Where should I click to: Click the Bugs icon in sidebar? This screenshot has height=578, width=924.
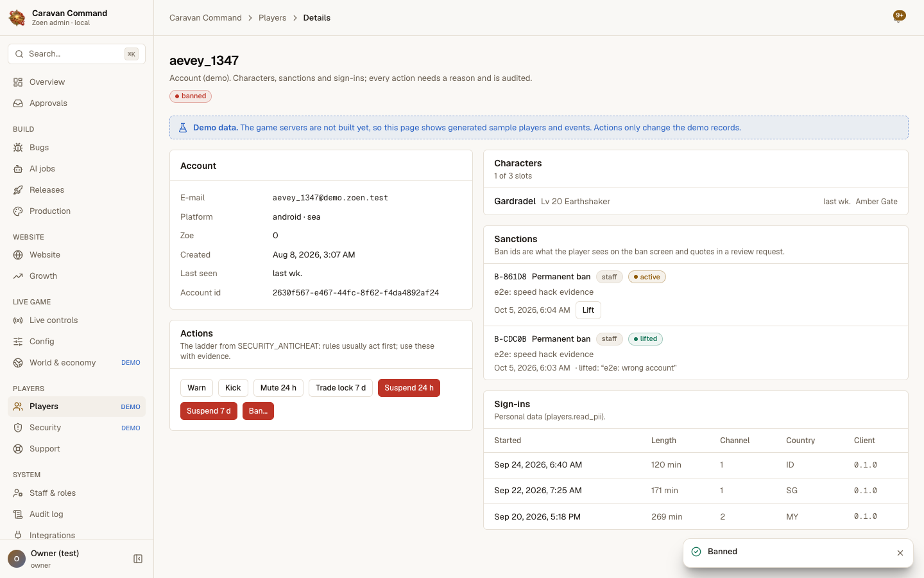[18, 148]
